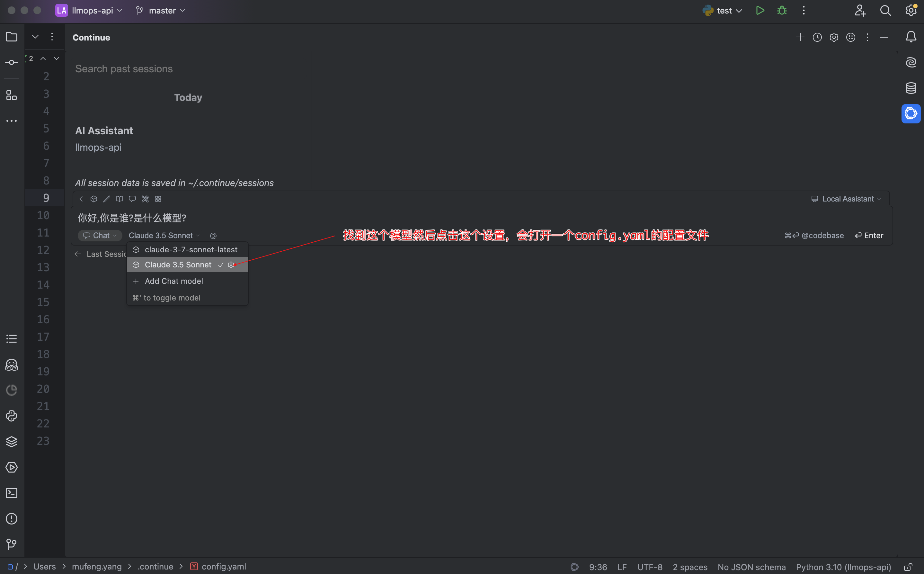Open the Problems tool window
Screen dimensions: 924x574
[11, 519]
